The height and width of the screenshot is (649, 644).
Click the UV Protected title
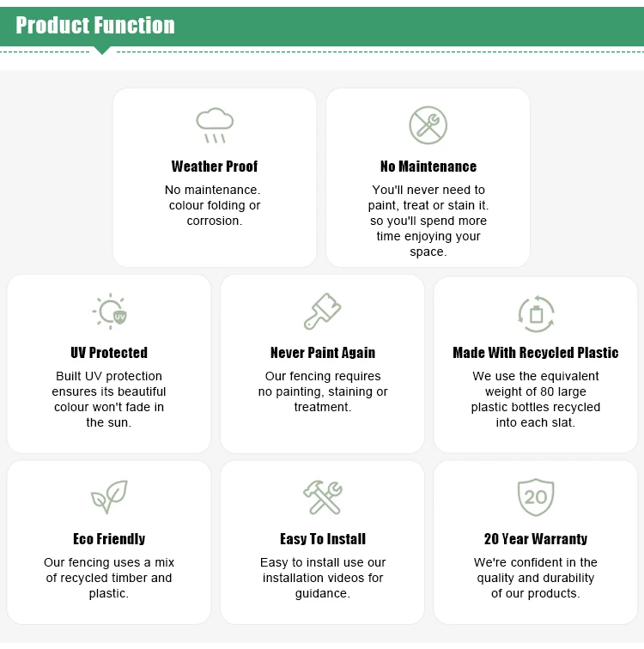pos(109,353)
